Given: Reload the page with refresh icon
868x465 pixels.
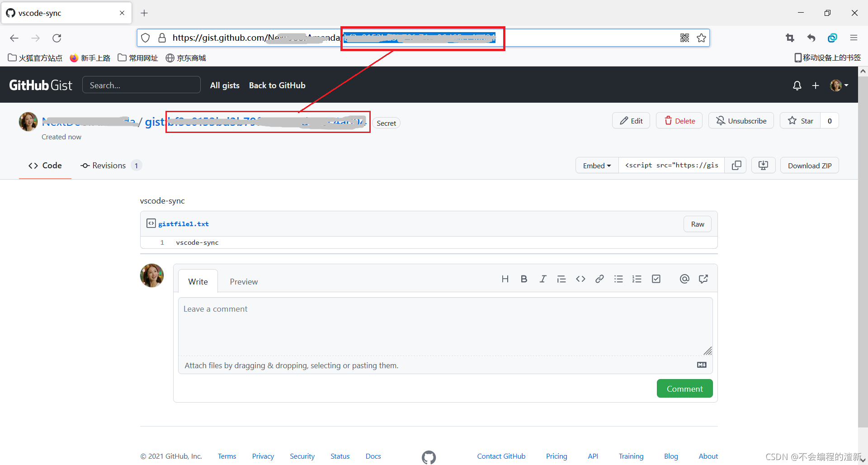Looking at the screenshot, I should point(57,38).
